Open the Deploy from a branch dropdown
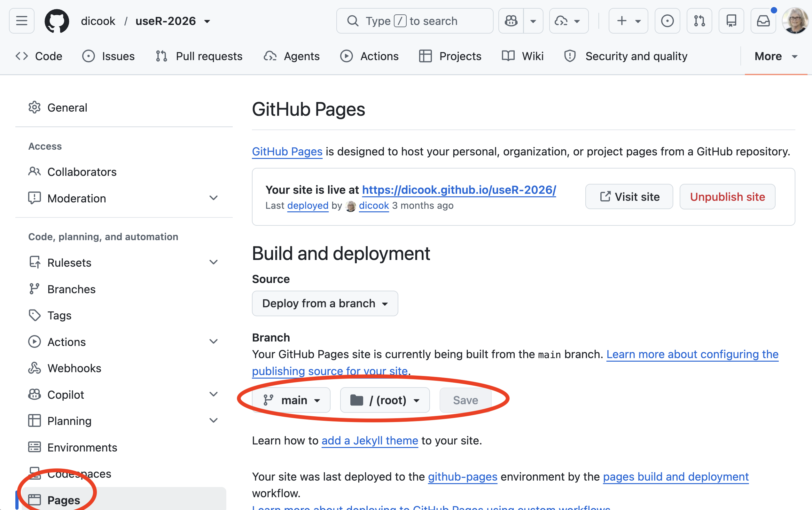 click(325, 303)
